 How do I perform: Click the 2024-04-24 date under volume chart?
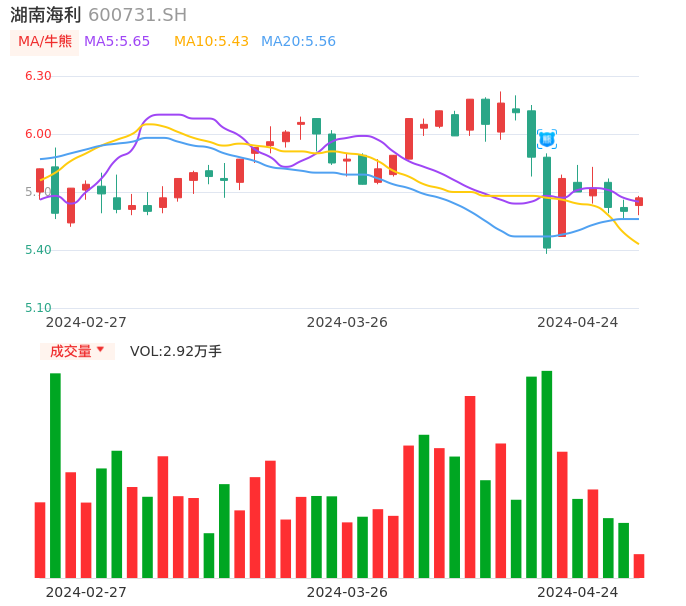(x=578, y=592)
